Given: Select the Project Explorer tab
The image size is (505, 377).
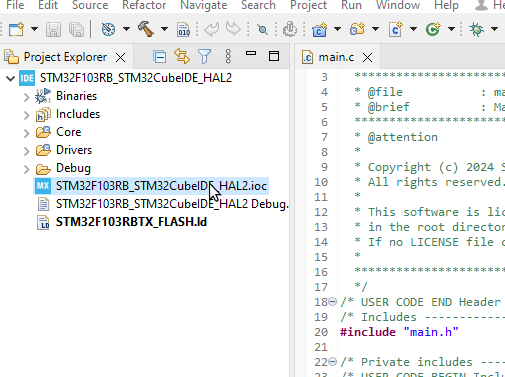Looking at the screenshot, I should pos(65,57).
